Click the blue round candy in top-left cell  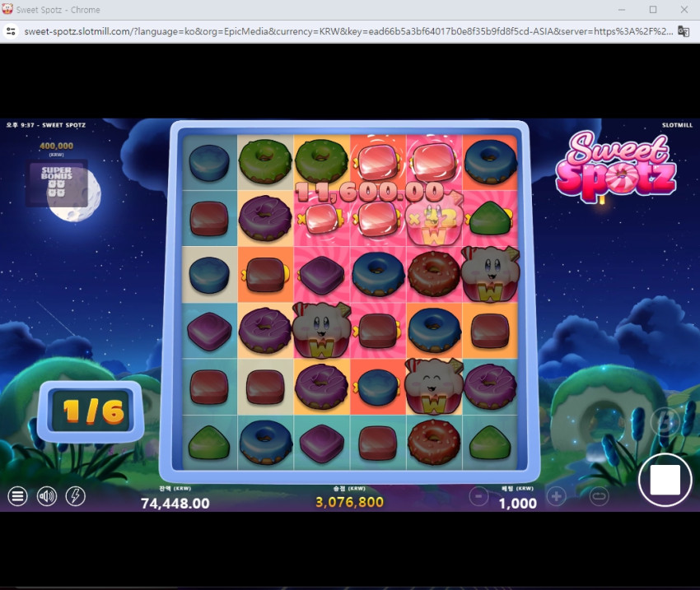click(209, 162)
